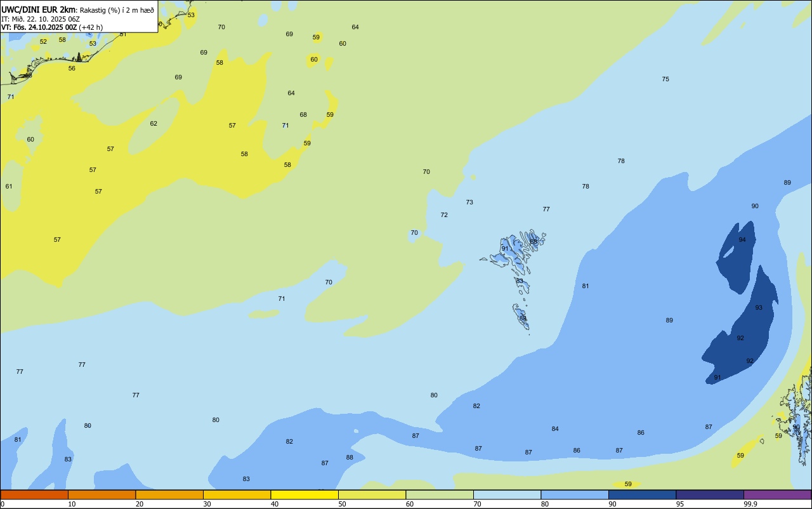Click the 40–50 bright yellow legend segment
The image size is (812, 509).
pos(304,494)
